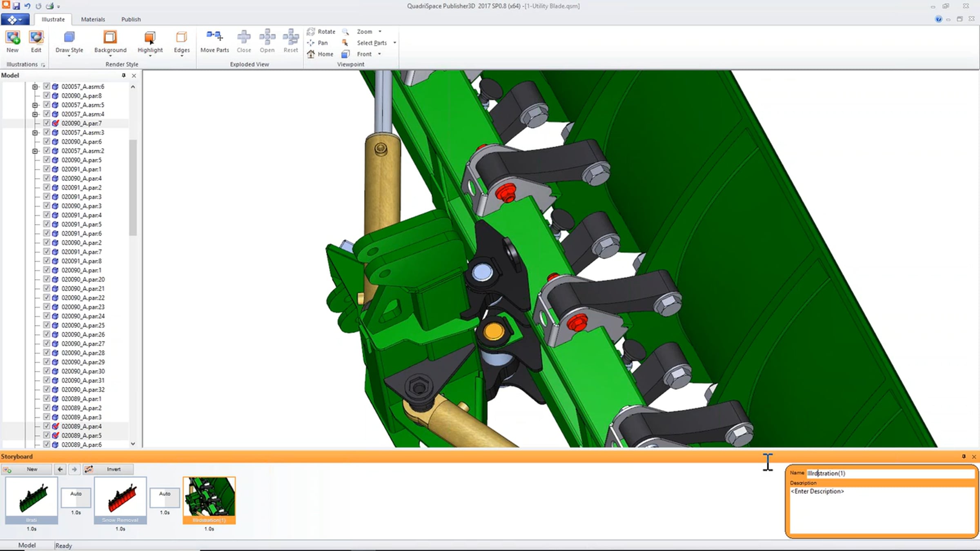Click the Redo icon in quick access toolbar
980x551 pixels.
[x=38, y=6]
